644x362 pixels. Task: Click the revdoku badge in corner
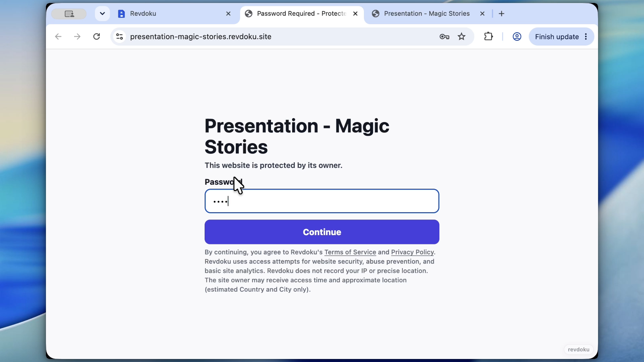(579, 350)
